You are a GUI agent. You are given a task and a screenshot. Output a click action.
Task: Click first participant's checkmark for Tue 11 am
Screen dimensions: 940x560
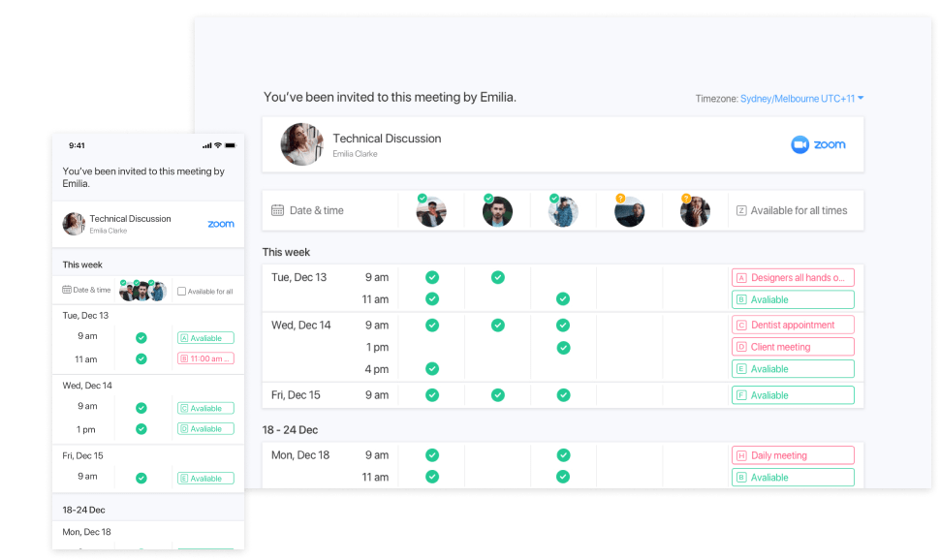tap(432, 298)
